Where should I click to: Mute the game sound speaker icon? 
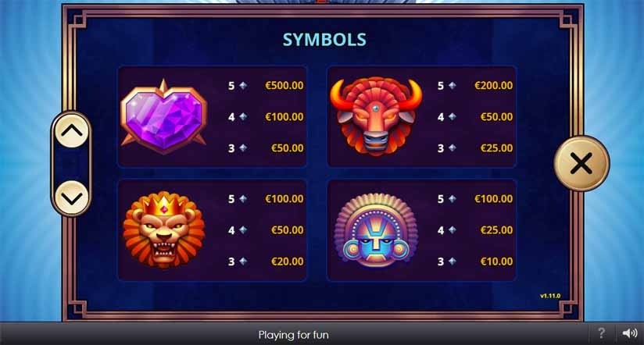(630, 333)
